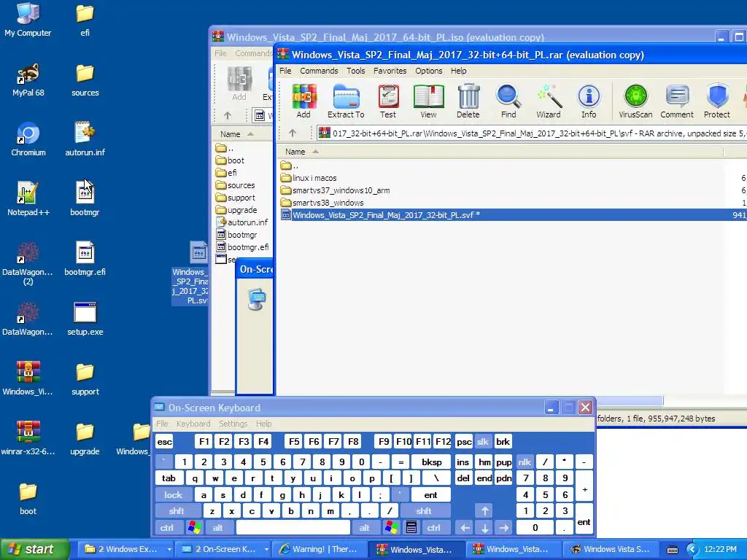Screen dimensions: 747x560
Task: Open the Warning! Internet Explorer taskbar item
Action: (320, 549)
